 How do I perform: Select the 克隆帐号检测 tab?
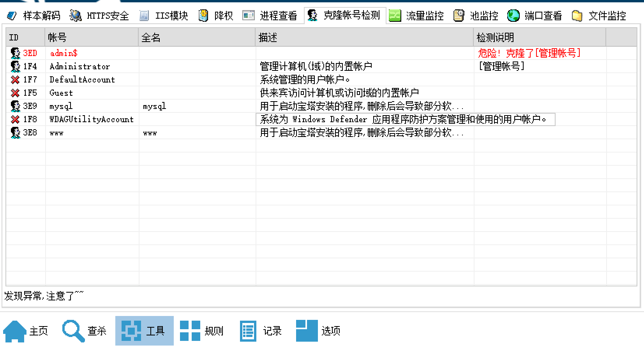tap(344, 16)
